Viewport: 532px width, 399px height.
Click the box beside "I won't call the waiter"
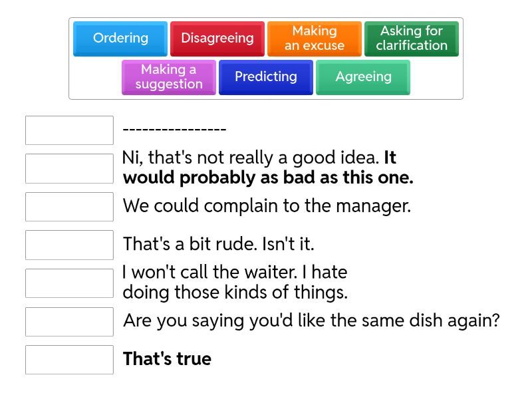click(x=70, y=283)
